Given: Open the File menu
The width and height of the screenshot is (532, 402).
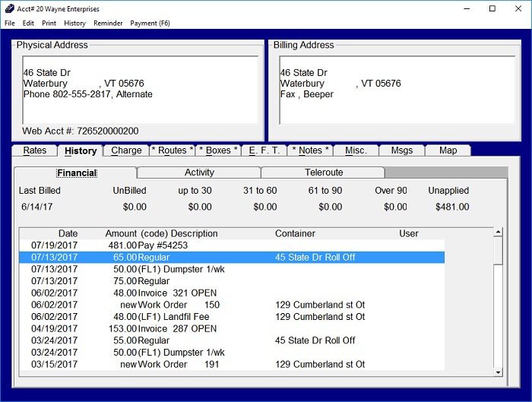Looking at the screenshot, I should (9, 24).
